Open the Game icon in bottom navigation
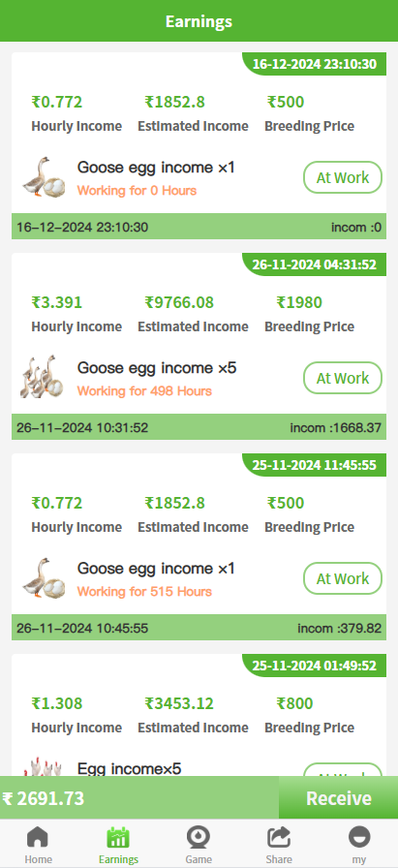 tap(199, 838)
